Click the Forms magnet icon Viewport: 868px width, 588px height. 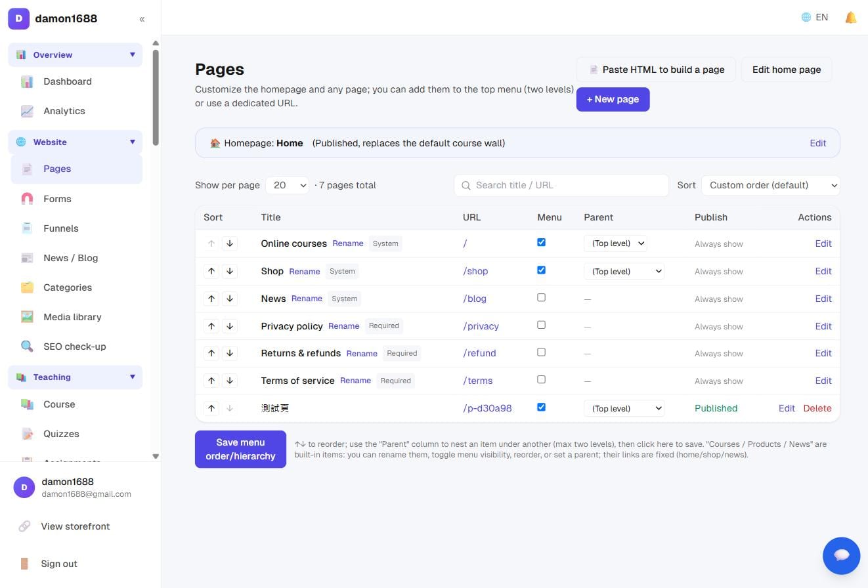coord(27,199)
